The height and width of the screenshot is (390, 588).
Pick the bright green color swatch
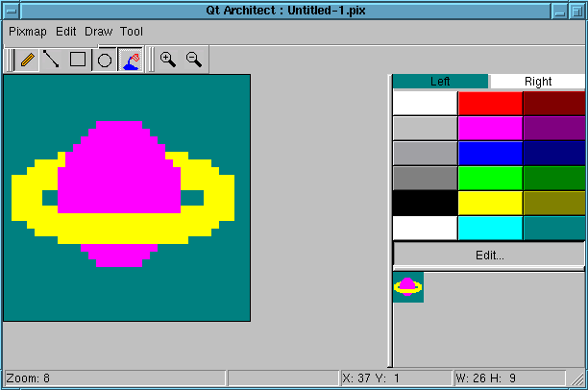tap(490, 178)
